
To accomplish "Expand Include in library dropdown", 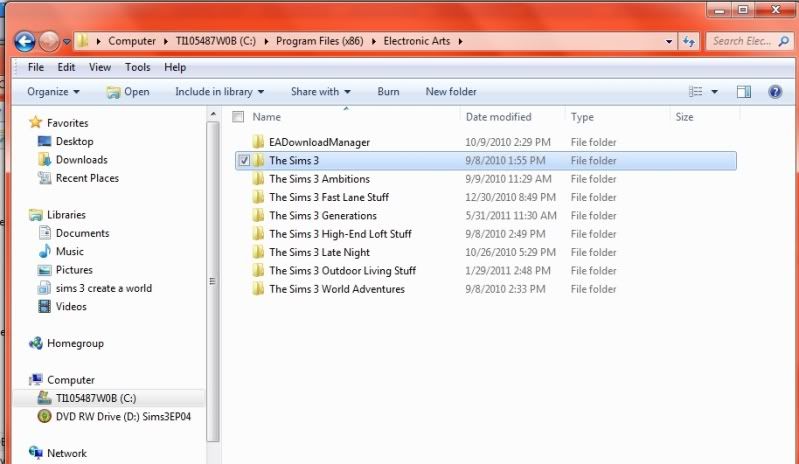I will [220, 92].
